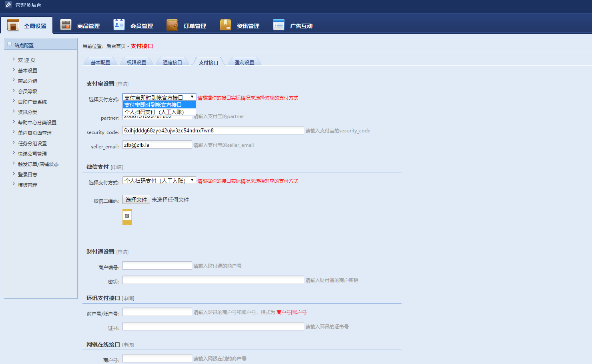Click 申请 link next to 网银在线接口
Viewport: 592px width, 364px height.
(128, 345)
